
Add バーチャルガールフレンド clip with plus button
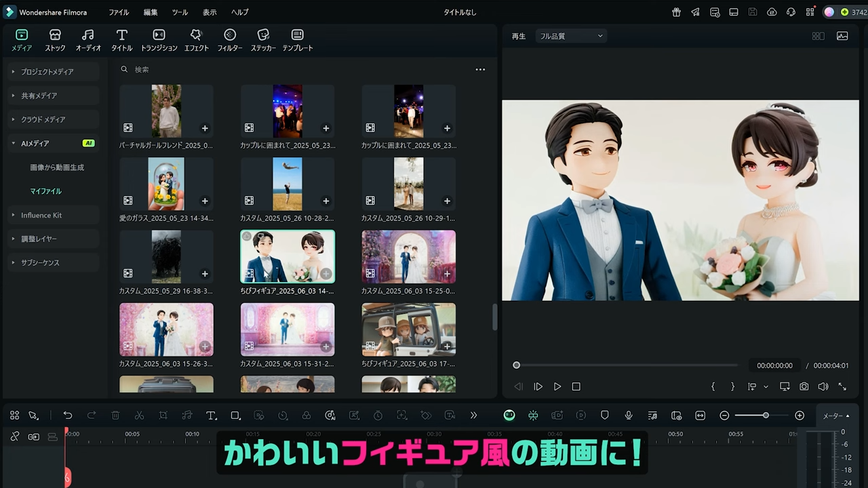point(205,128)
